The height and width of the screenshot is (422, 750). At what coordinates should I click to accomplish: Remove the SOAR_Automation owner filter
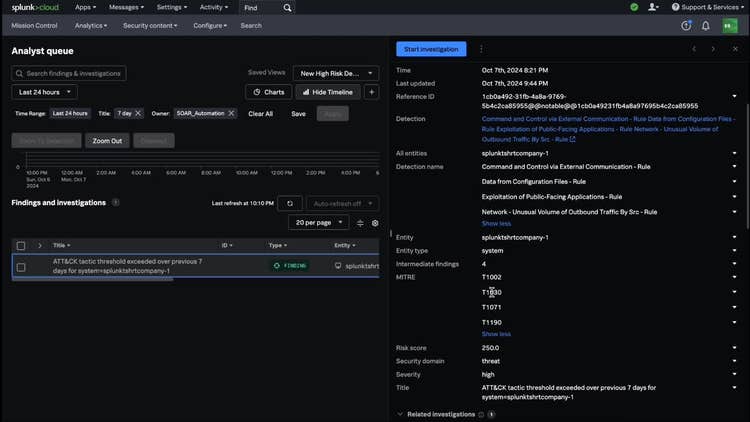pyautogui.click(x=231, y=114)
